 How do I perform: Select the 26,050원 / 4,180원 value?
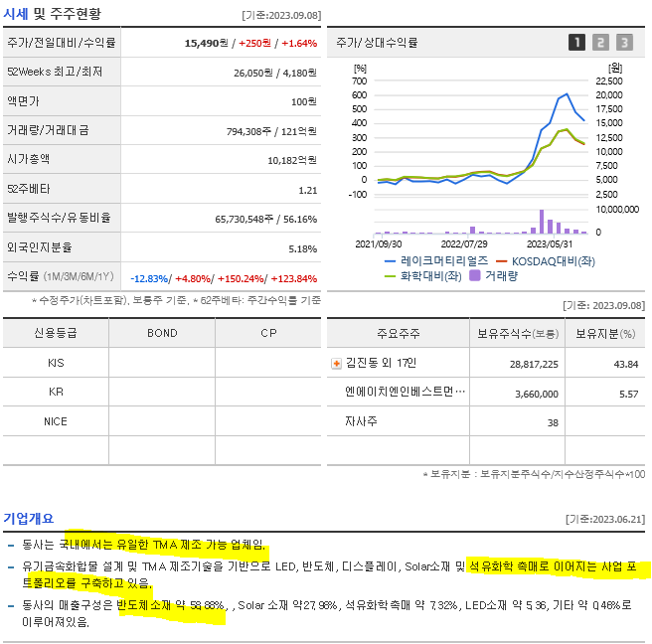(x=275, y=73)
